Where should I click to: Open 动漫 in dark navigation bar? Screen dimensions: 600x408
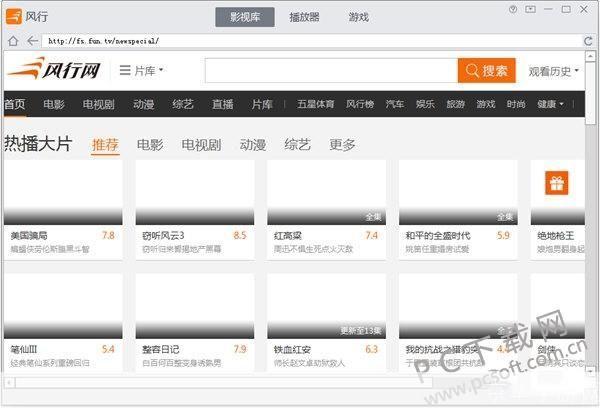click(144, 104)
